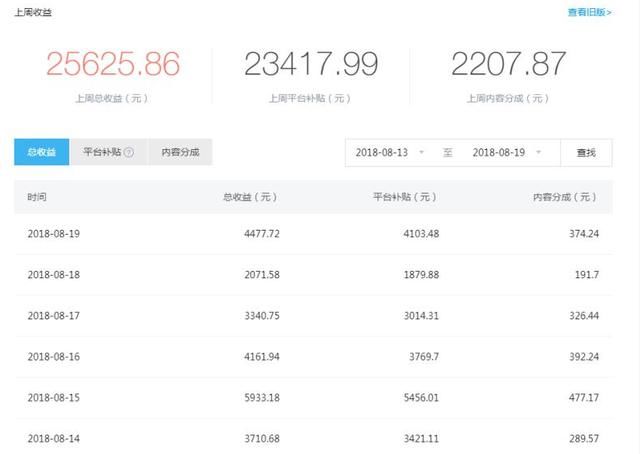640x454 pixels.
Task: Click the 时间 column header
Action: pyautogui.click(x=37, y=197)
